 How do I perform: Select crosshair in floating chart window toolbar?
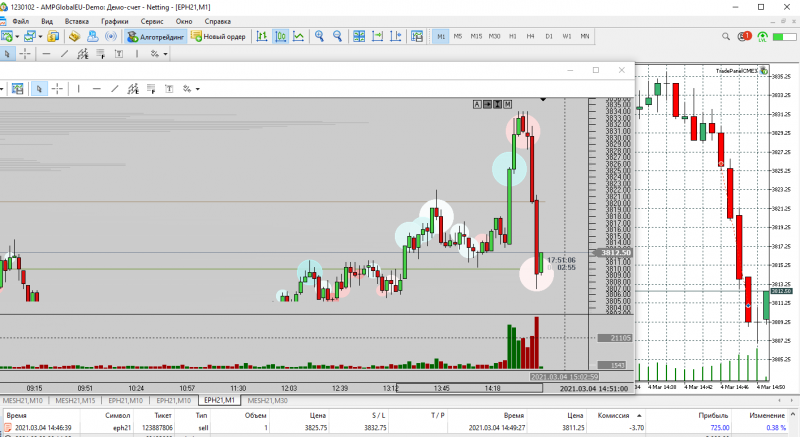(x=57, y=89)
